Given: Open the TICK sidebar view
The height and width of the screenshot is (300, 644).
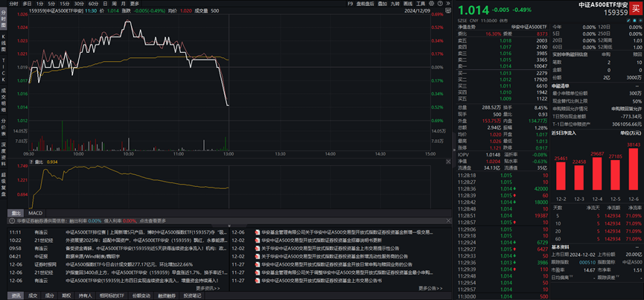Looking at the screenshot, I should click(x=4, y=69).
